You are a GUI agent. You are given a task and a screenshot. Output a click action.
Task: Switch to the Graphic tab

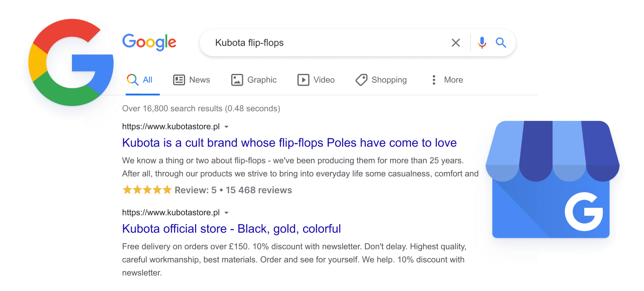coord(254,80)
